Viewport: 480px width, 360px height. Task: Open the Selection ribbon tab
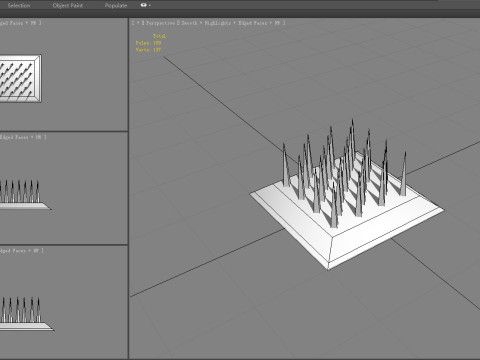click(x=19, y=5)
